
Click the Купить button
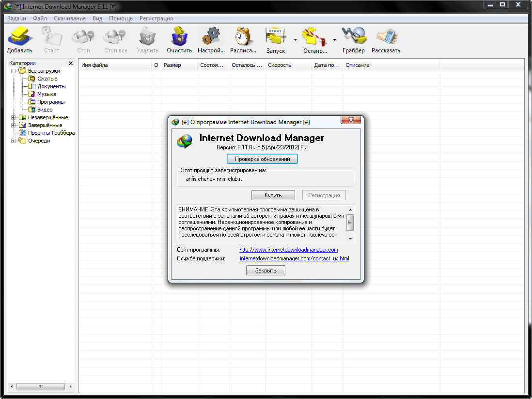pos(273,195)
